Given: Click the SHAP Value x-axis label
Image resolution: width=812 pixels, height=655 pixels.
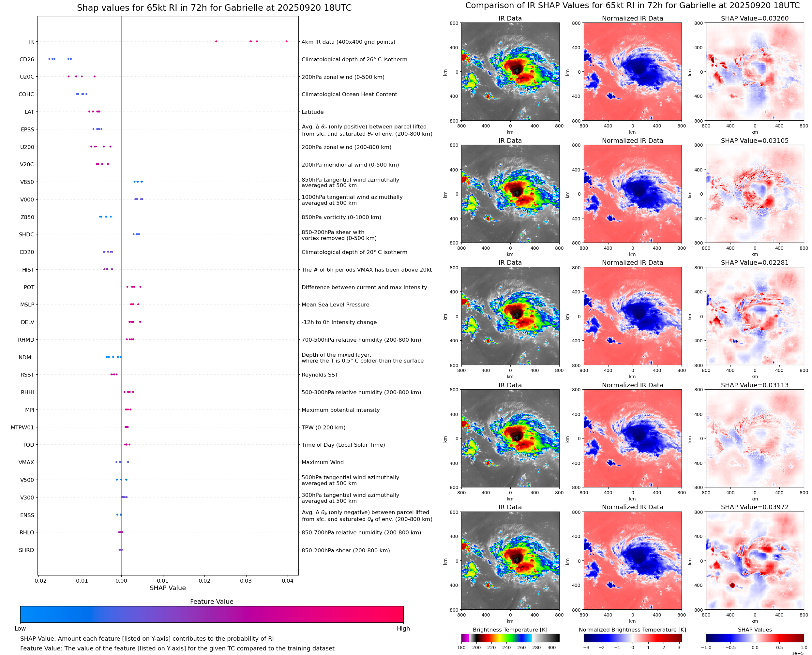Looking at the screenshot, I should 168,588.
